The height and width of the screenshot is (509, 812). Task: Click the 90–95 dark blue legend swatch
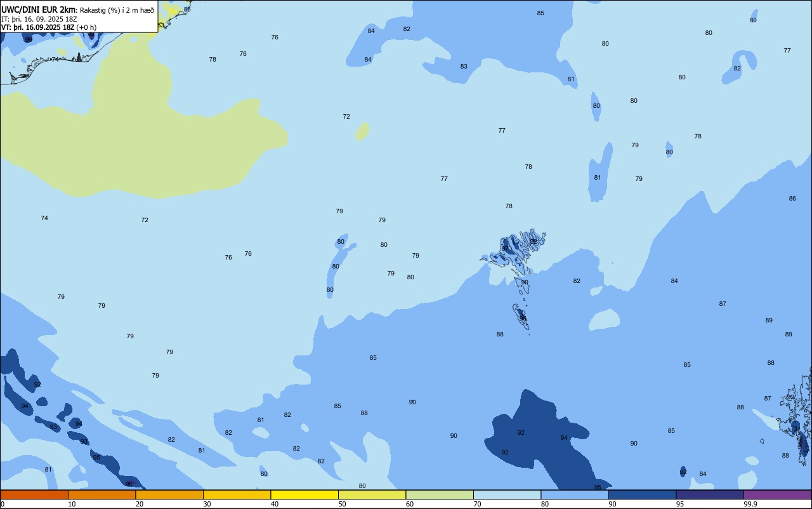pyautogui.click(x=642, y=494)
